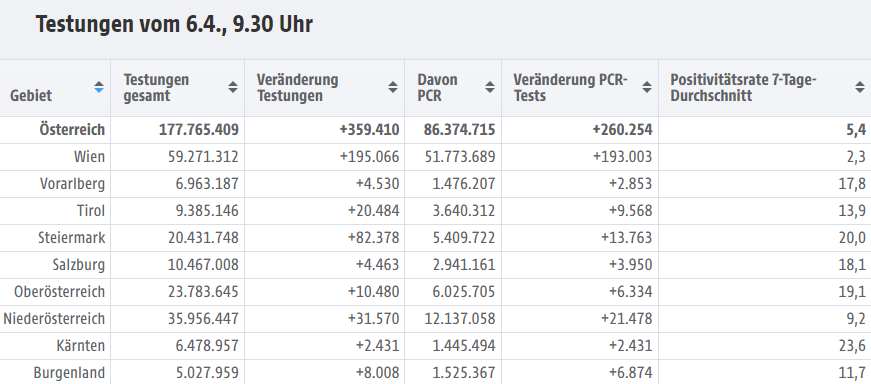This screenshot has height=384, width=871.
Task: Click Kärnten change value +2.431 in Testungen
Action: [x=377, y=346]
